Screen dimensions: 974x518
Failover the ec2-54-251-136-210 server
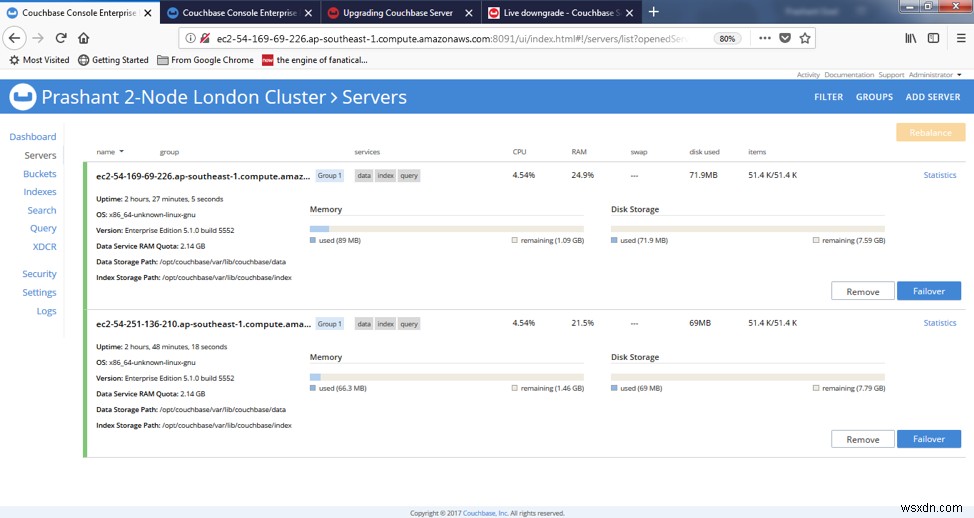pyautogui.click(x=929, y=439)
